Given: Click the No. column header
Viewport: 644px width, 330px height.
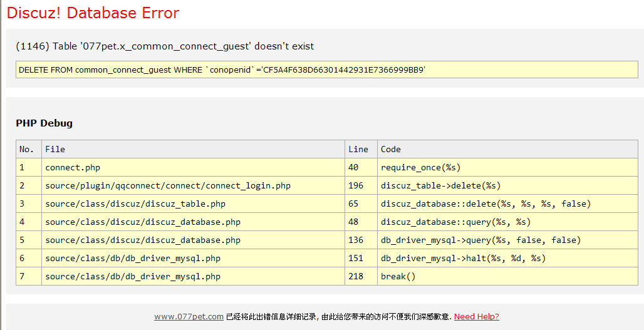Looking at the screenshot, I should [27, 149].
